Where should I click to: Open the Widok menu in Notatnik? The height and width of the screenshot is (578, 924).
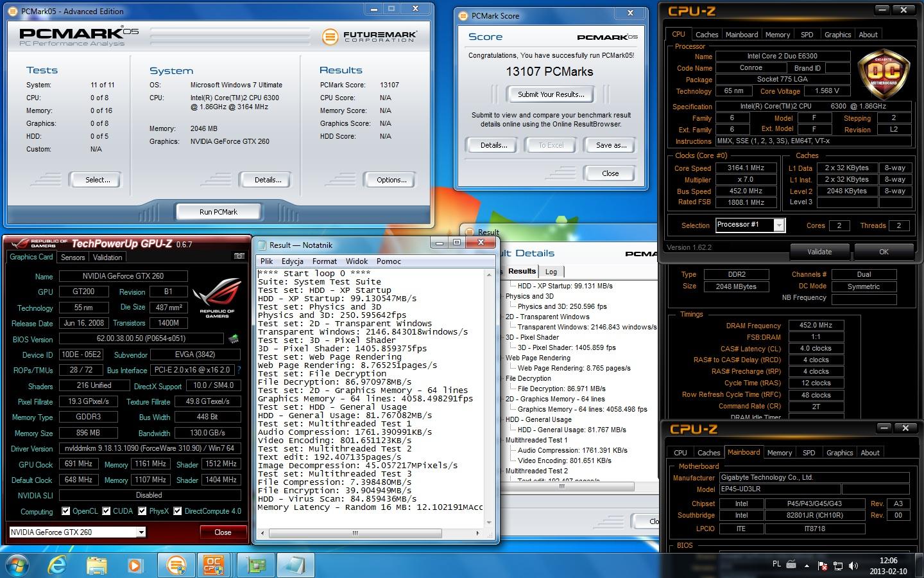pyautogui.click(x=357, y=261)
